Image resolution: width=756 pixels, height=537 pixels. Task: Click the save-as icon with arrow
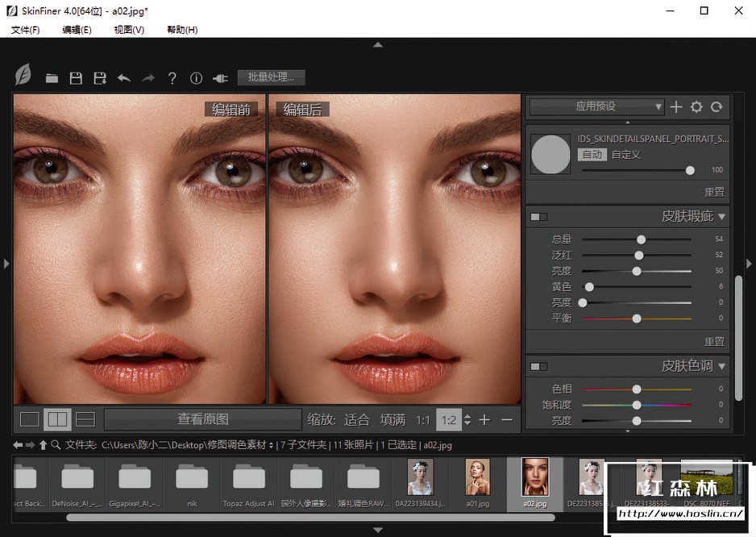point(100,78)
